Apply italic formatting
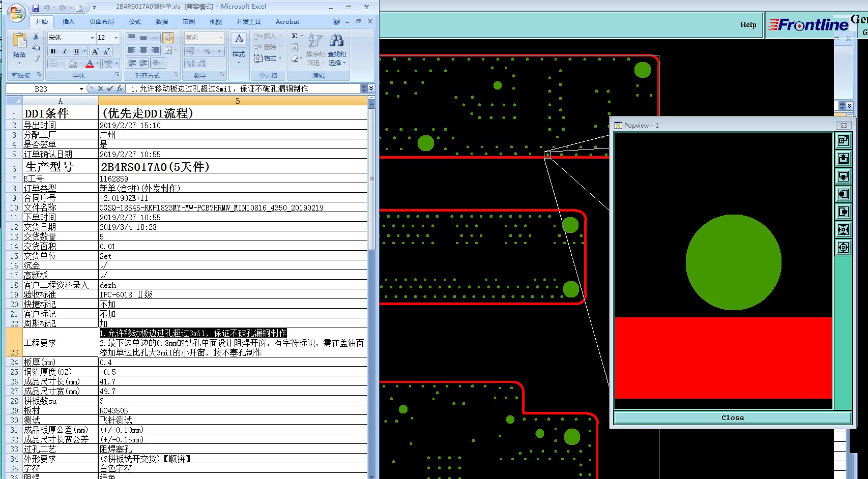 pyautogui.click(x=64, y=51)
